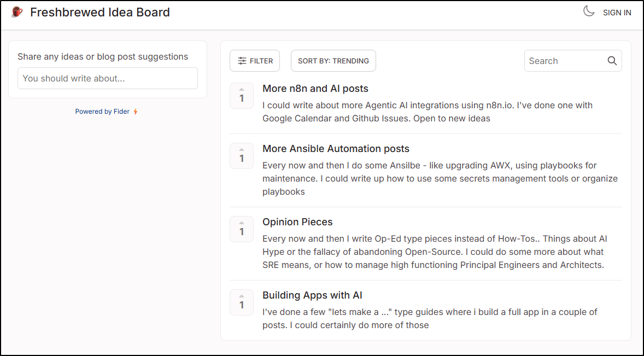Upvote the Opinion Pieces idea
This screenshot has height=356, width=644.
[x=242, y=229]
